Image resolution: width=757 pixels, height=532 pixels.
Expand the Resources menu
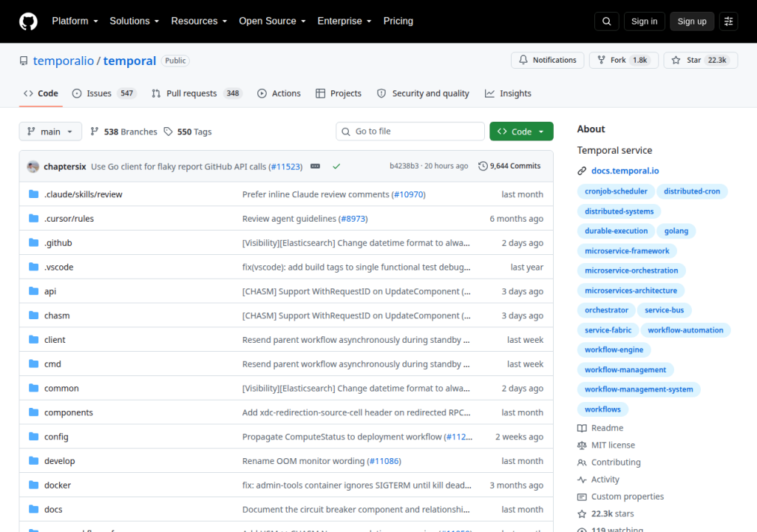coord(199,21)
